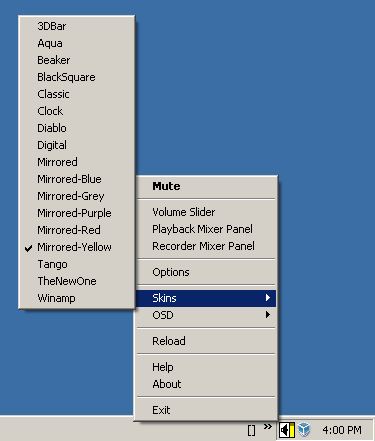Click the VirtualBox cube tray icon
Viewport: 375px width, 441px height.
pyautogui.click(x=304, y=430)
